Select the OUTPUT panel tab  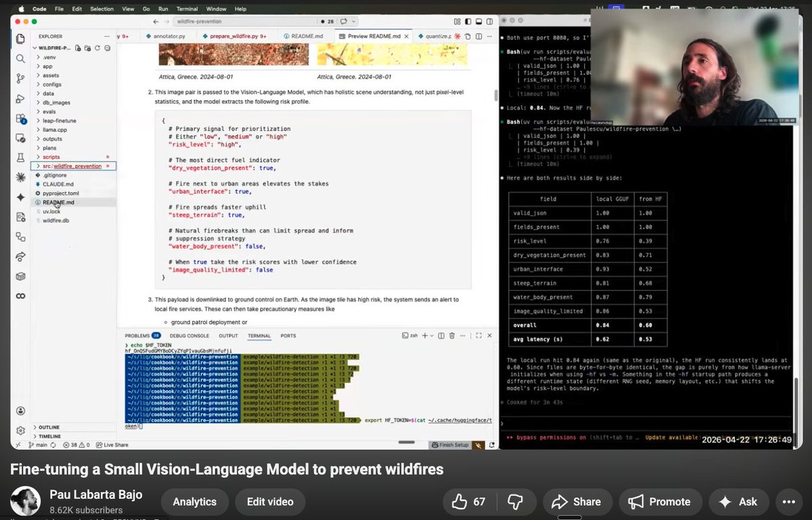click(228, 335)
